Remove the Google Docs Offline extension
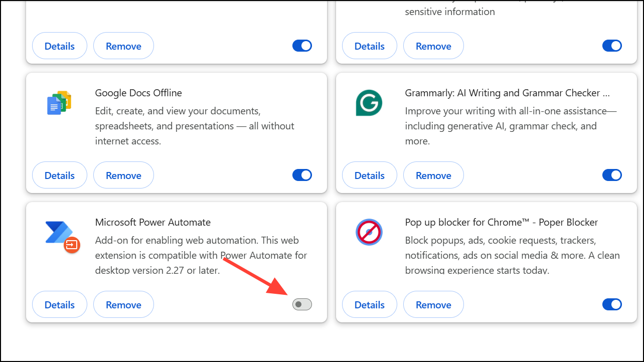Viewport: 644px width, 362px height. 123,175
